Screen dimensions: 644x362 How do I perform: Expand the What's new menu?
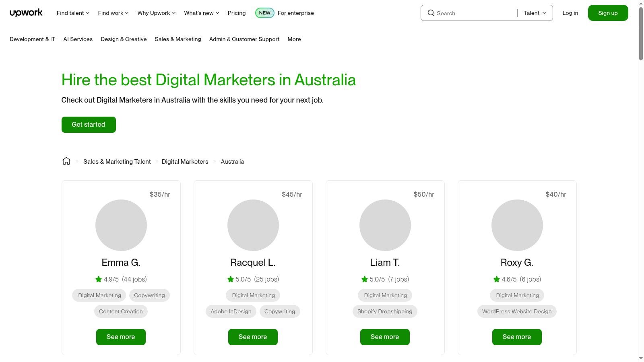point(202,13)
